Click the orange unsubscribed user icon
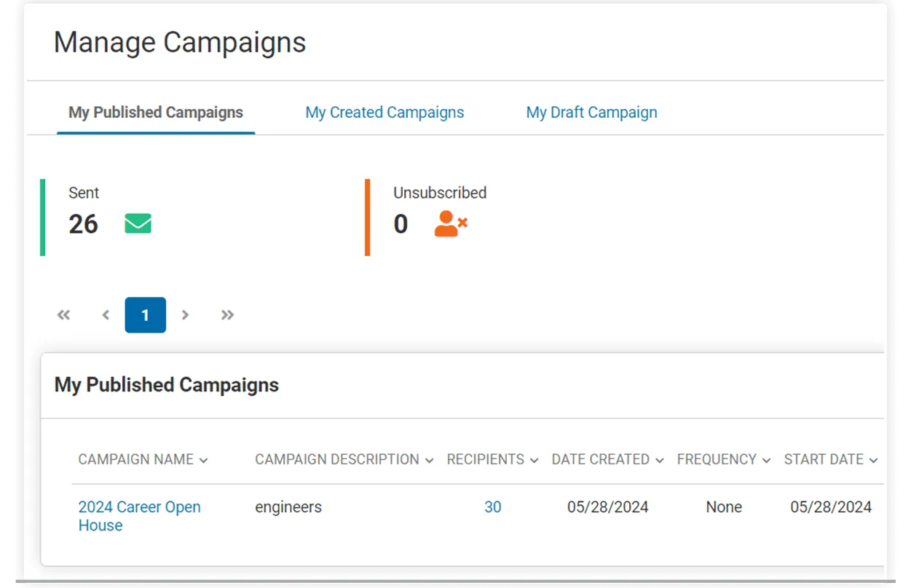Screen dimensions: 911x588 point(450,223)
